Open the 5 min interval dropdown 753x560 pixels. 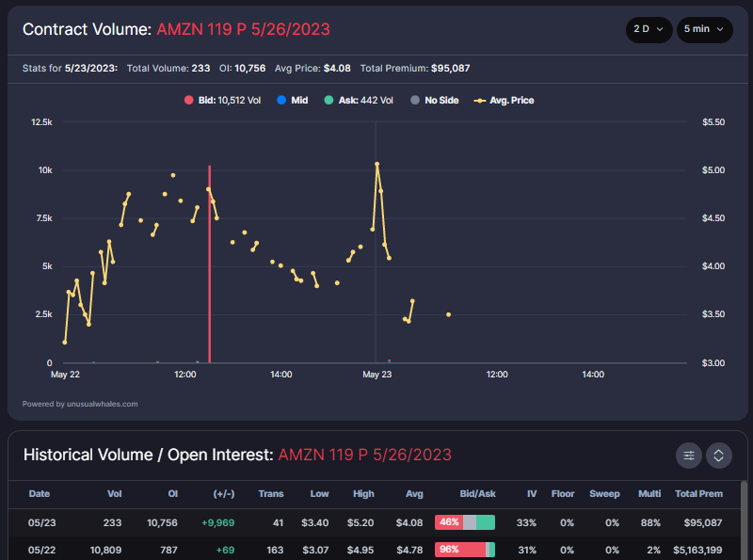click(x=704, y=29)
